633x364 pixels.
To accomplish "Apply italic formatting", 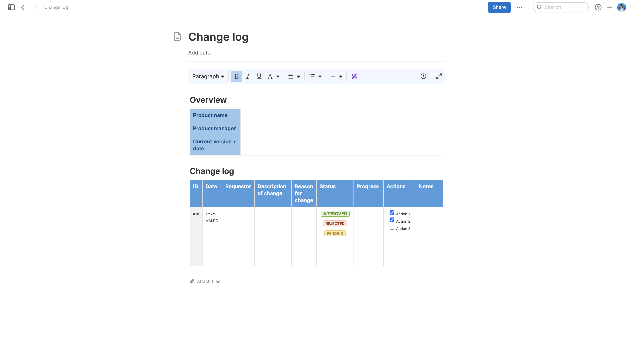I will (248, 76).
